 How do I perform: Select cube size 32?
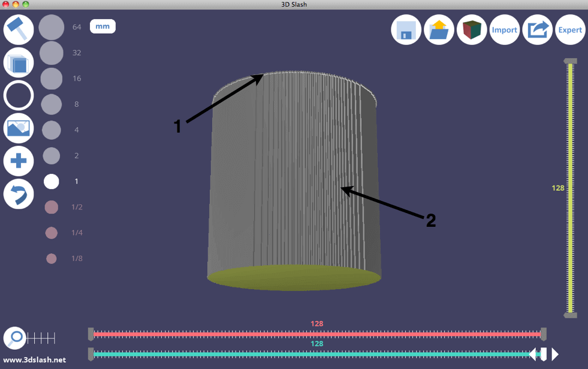pyautogui.click(x=52, y=53)
